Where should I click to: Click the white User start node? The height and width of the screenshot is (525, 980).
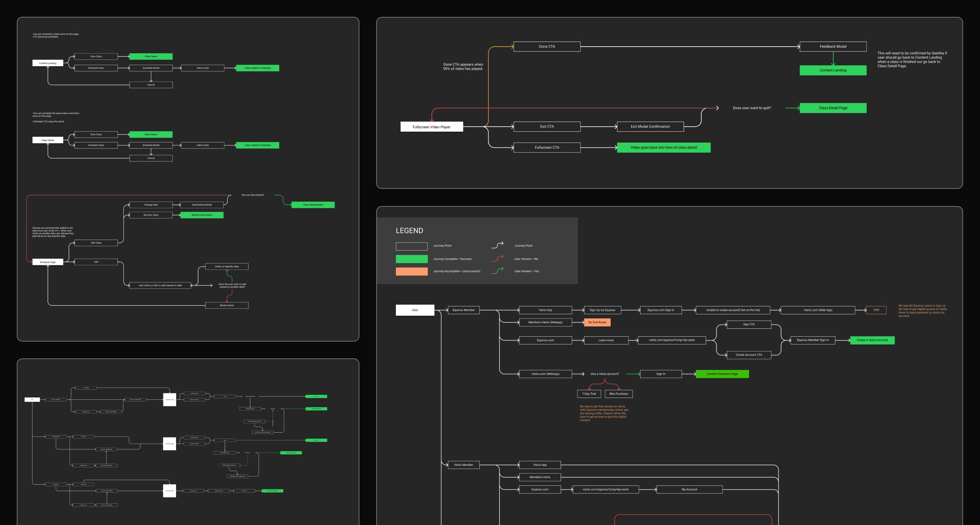pyautogui.click(x=415, y=310)
